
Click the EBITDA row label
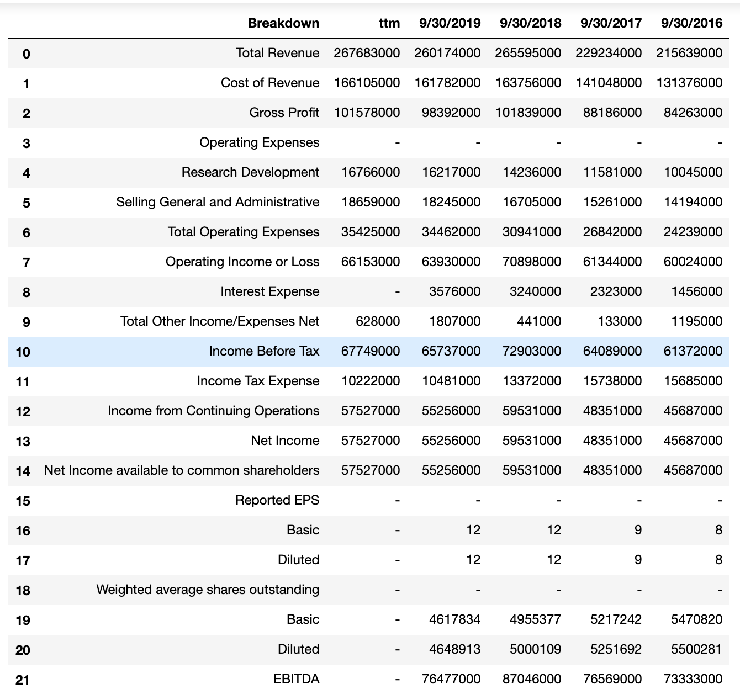point(297,679)
